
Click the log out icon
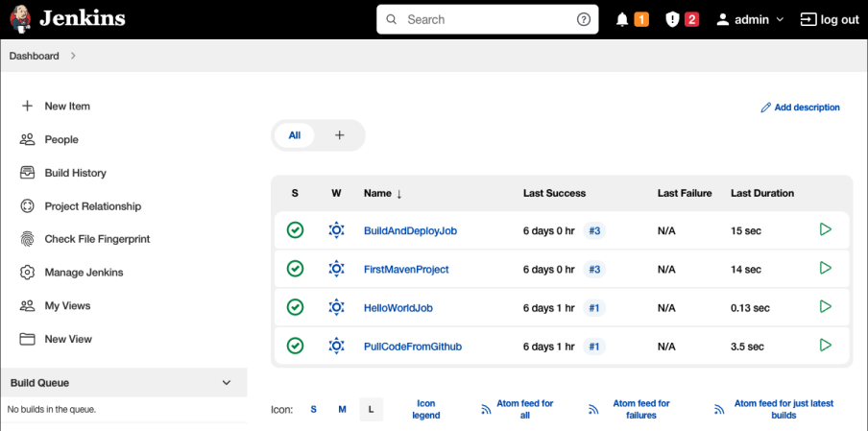pos(808,20)
